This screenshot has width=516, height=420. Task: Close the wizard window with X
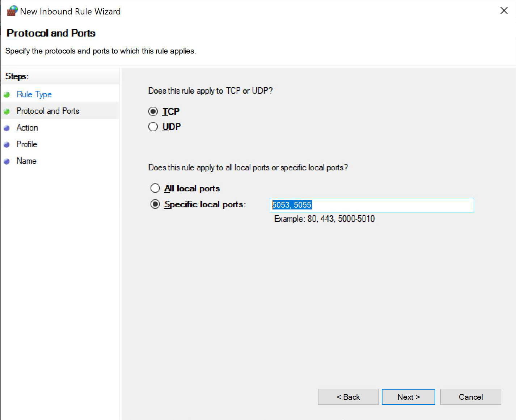click(x=504, y=11)
